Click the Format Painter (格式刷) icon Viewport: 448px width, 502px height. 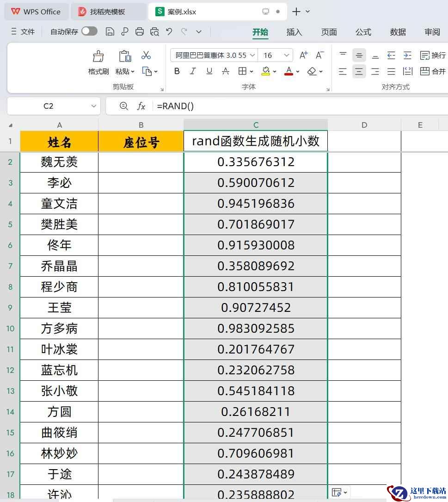(98, 56)
